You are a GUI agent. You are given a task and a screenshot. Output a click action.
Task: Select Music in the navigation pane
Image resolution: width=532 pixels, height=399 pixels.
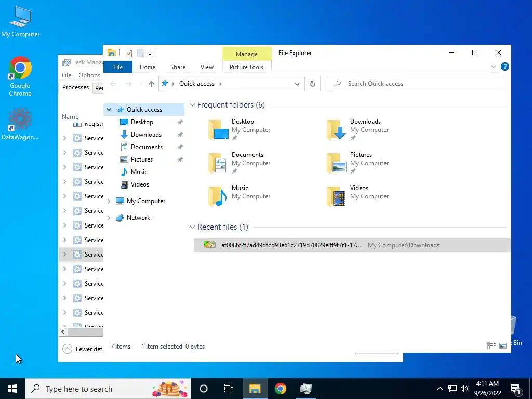pos(139,172)
